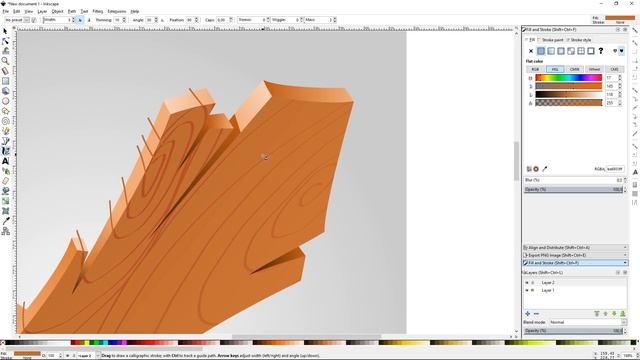Open the Edit menu
This screenshot has width=640, height=360.
[x=16, y=11]
